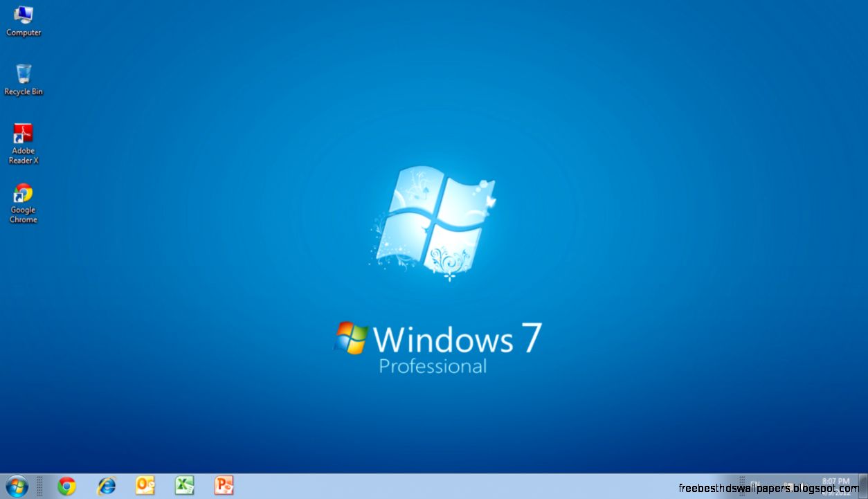Launch Microsoft PowerPoint from the taskbar
The width and height of the screenshot is (868, 499).
223,485
